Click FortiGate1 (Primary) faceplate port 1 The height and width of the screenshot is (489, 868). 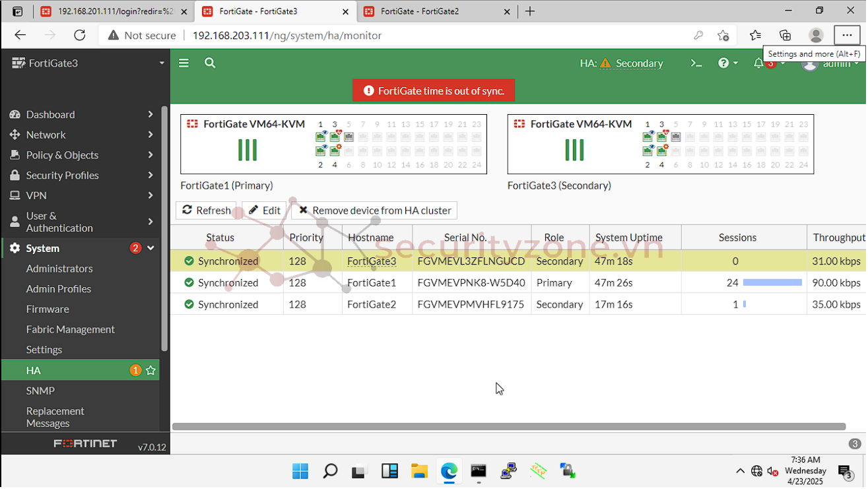pyautogui.click(x=320, y=137)
